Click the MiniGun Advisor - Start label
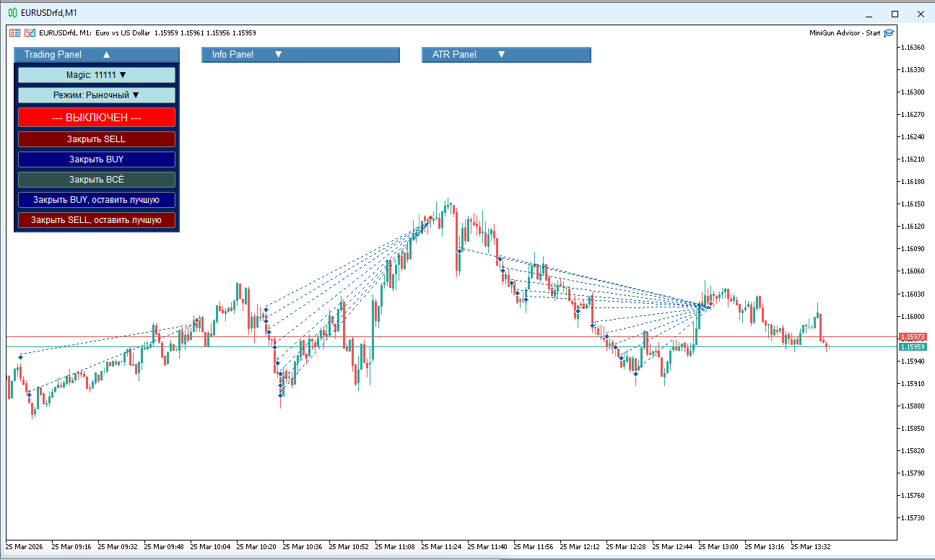Viewport: 935px width, 560px height. [845, 32]
